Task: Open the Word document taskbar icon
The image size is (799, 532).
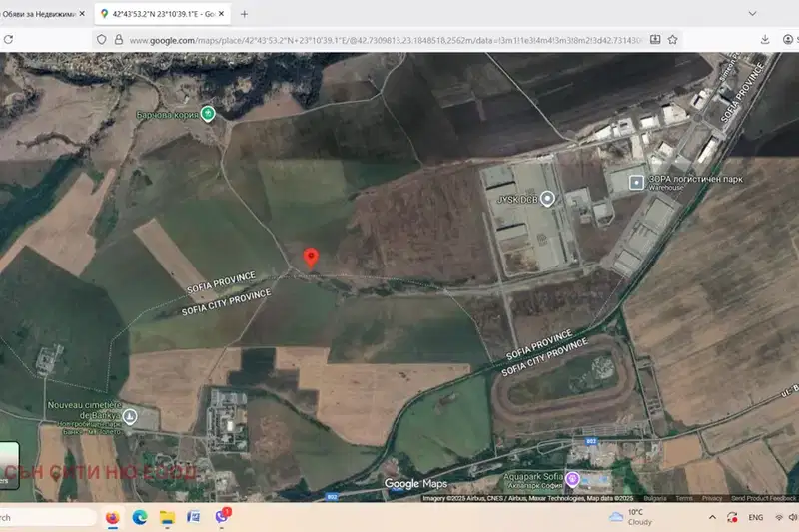Action: click(x=194, y=517)
